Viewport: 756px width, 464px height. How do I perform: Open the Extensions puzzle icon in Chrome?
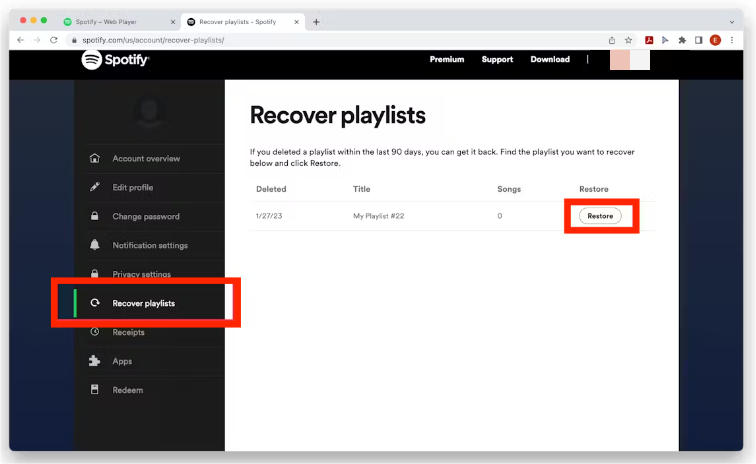coord(682,41)
